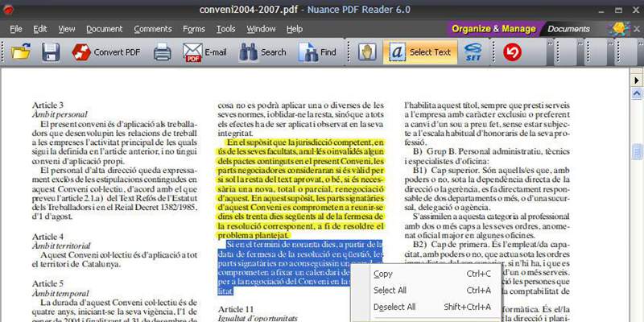Click the Convert PDF button
This screenshot has height=322, width=644.
pos(106,52)
